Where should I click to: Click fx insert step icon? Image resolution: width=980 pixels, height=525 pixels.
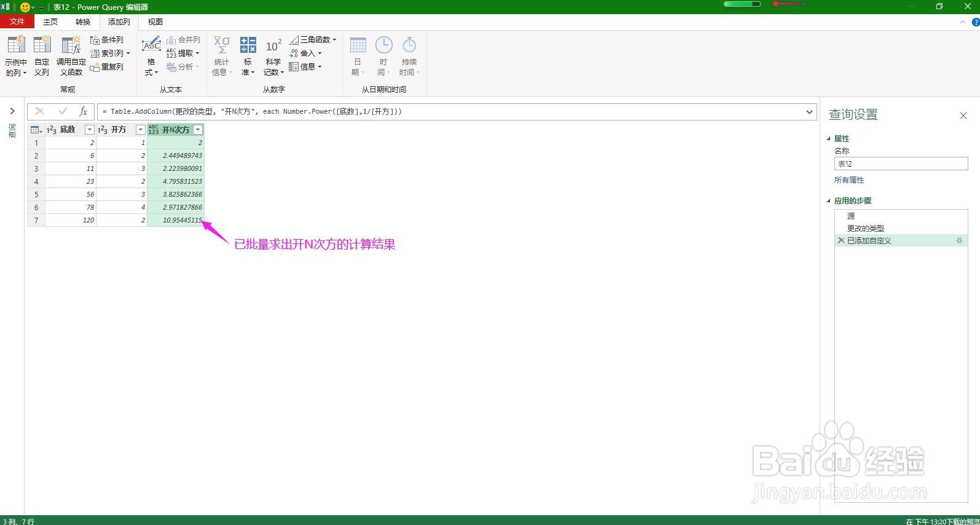pos(84,111)
